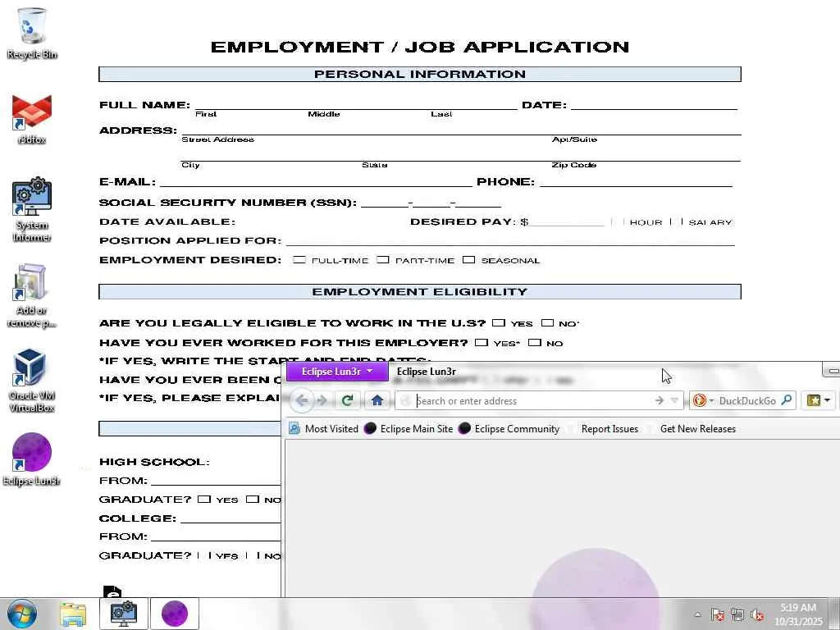
Task: Check YES for worked for this employer
Action: (x=482, y=342)
